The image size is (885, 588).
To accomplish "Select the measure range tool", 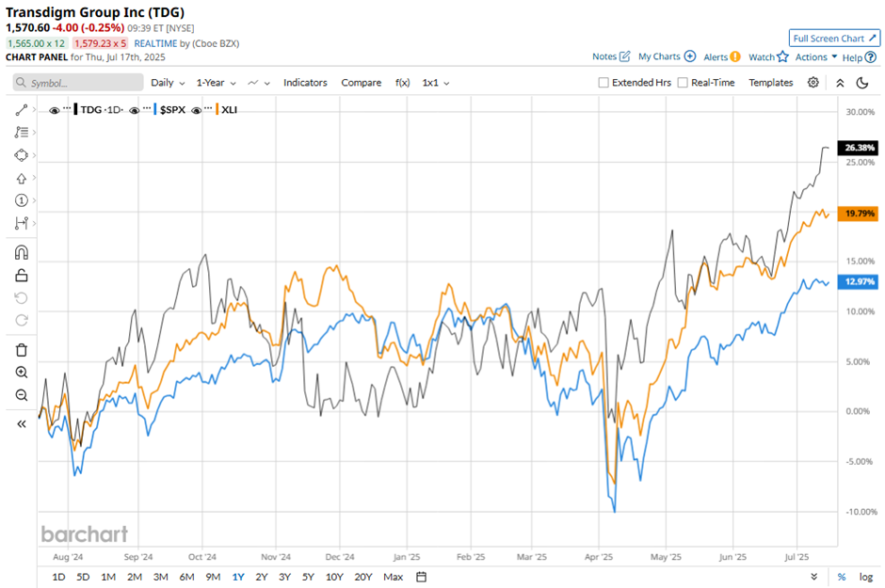I will [x=22, y=223].
